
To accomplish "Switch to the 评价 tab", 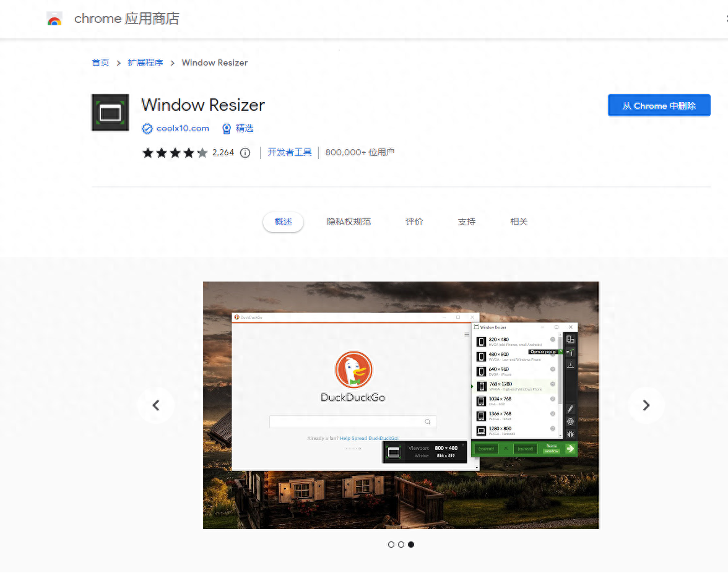I will pyautogui.click(x=414, y=222).
